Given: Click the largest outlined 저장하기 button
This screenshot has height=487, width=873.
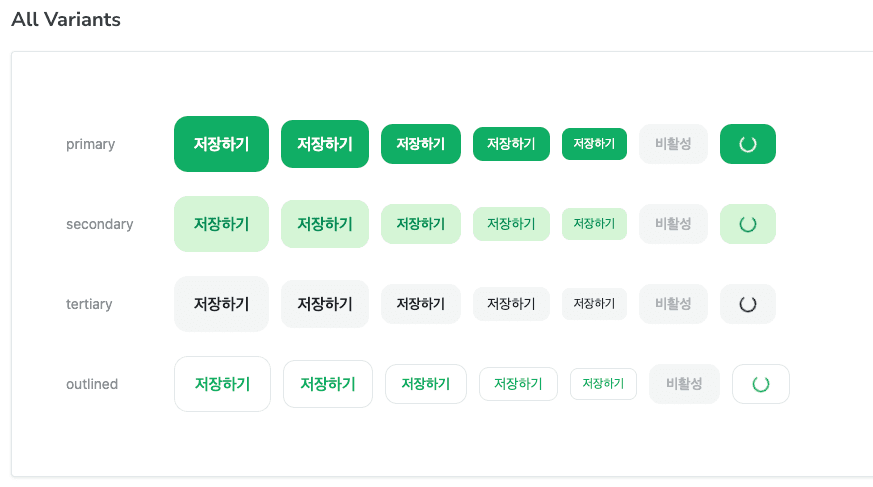Looking at the screenshot, I should tap(222, 384).
